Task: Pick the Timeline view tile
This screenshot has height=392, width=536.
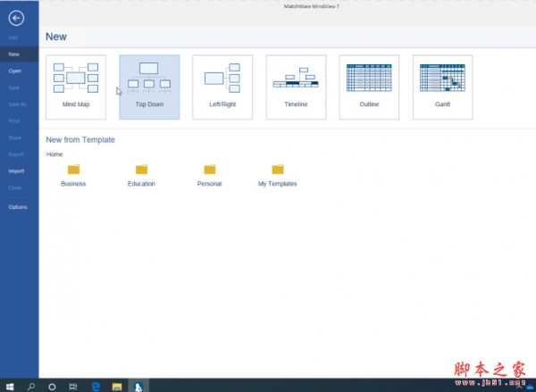Action: [x=296, y=88]
